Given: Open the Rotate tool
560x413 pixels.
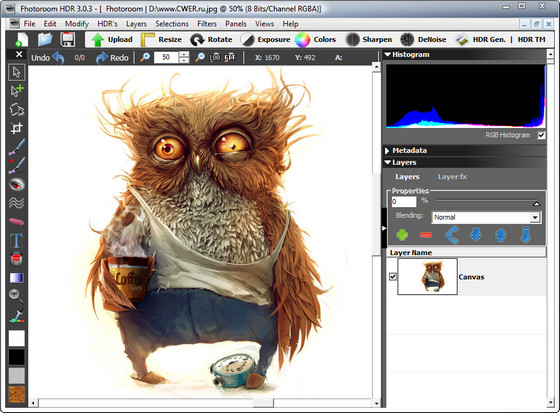Looking at the screenshot, I should (x=211, y=40).
